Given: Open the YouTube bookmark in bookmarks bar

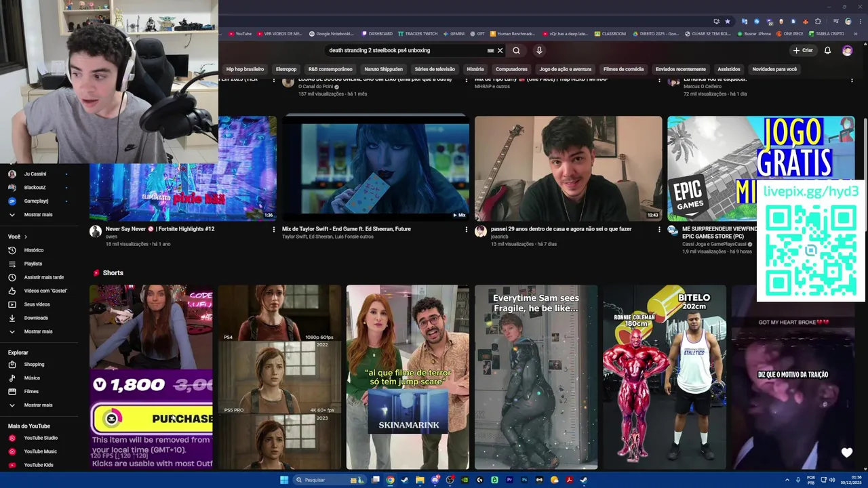Looking at the screenshot, I should [241, 33].
